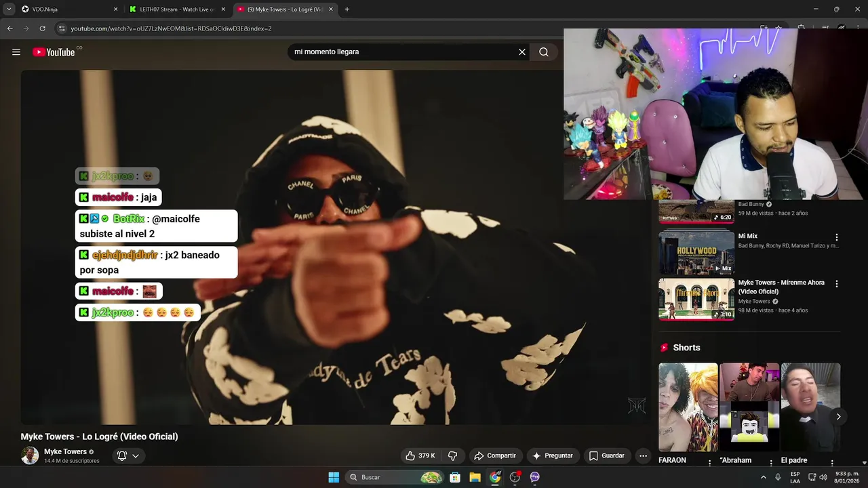Open Myke Towers channel avatar
The height and width of the screenshot is (488, 868).
click(30, 455)
